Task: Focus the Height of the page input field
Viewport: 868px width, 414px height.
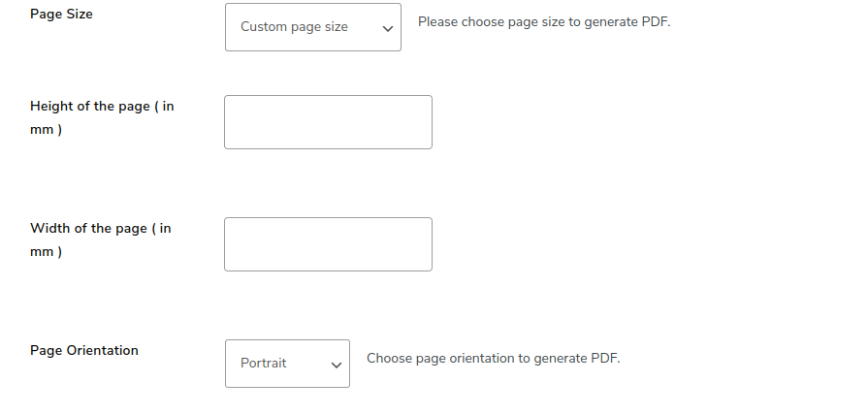Action: [x=328, y=122]
